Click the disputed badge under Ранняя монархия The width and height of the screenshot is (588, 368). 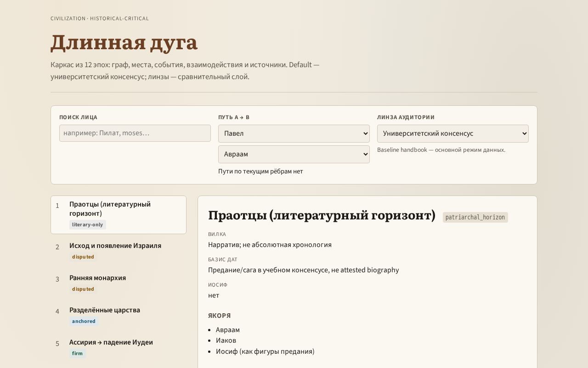[x=83, y=289]
